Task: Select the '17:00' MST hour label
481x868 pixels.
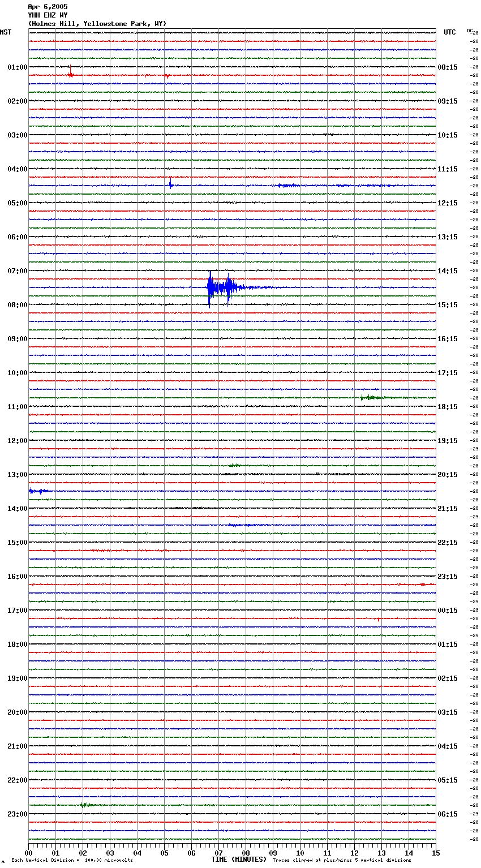Action: (x=18, y=611)
